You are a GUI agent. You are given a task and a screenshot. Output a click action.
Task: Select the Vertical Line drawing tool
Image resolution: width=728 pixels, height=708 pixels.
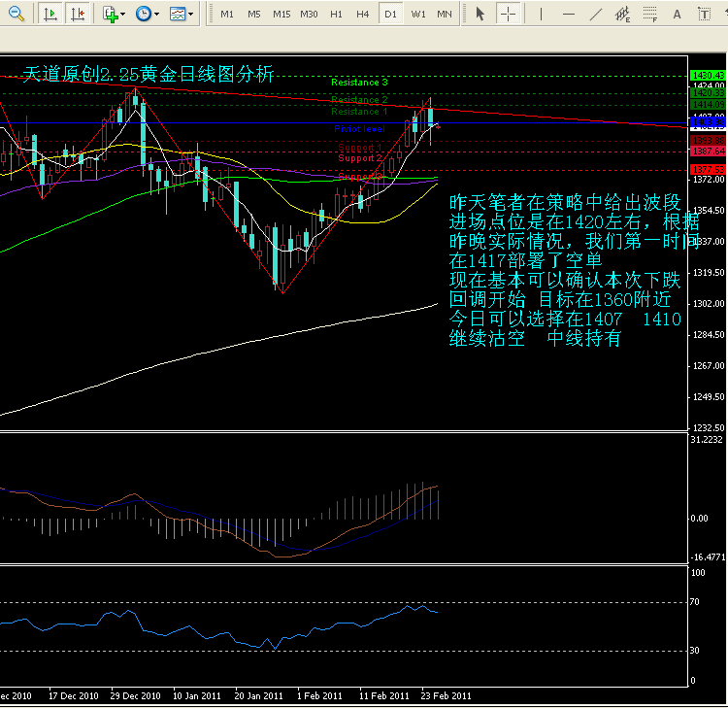541,15
